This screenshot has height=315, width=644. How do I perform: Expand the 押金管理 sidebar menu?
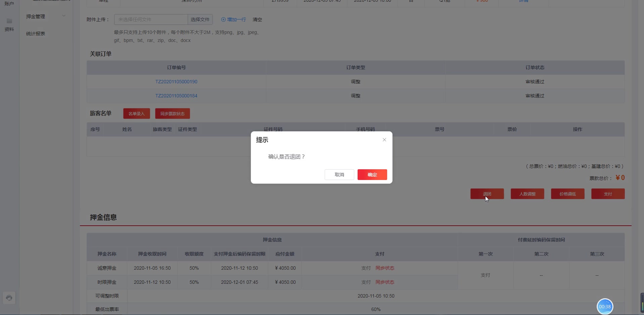pyautogui.click(x=46, y=16)
